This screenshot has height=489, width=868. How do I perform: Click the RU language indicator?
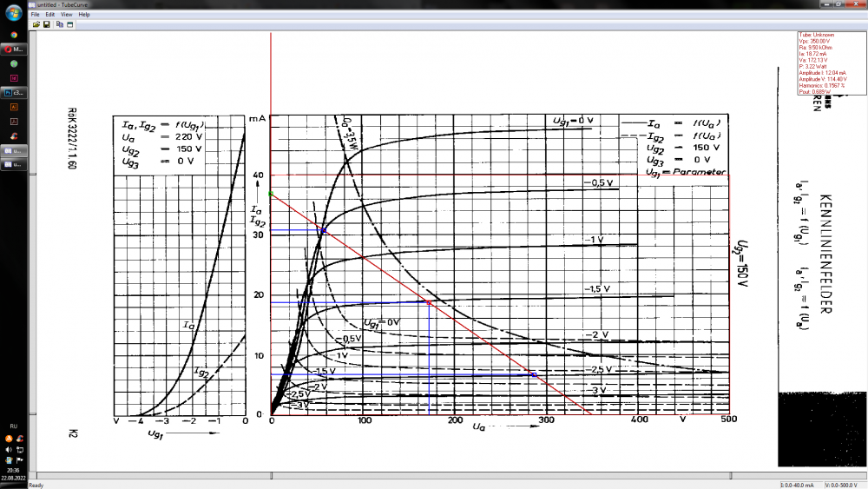coord(14,426)
